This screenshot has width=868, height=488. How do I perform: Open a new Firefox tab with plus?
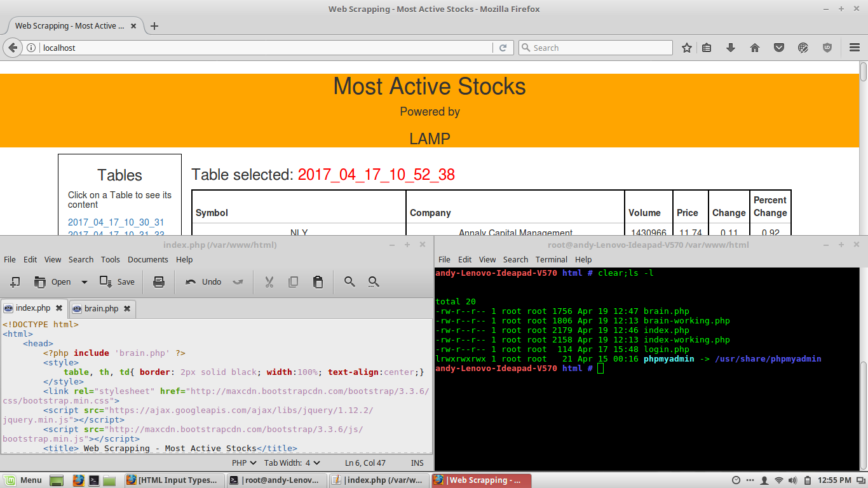154,26
